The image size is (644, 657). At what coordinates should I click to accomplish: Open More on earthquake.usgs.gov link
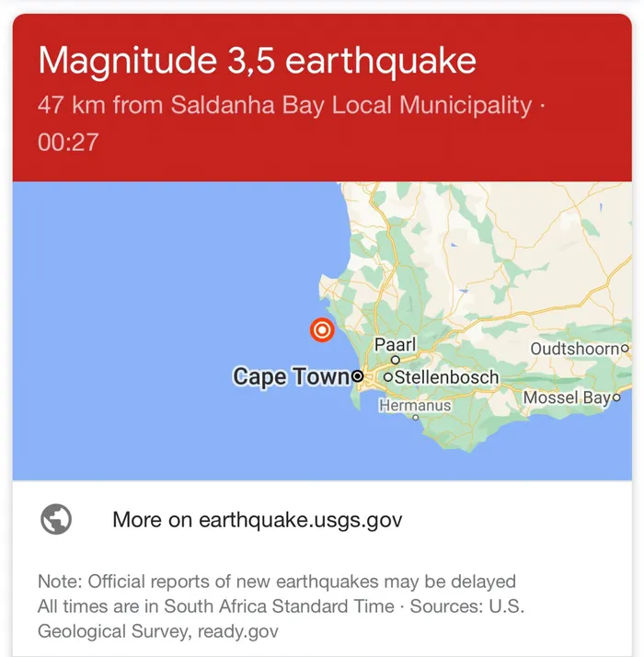pos(258,520)
